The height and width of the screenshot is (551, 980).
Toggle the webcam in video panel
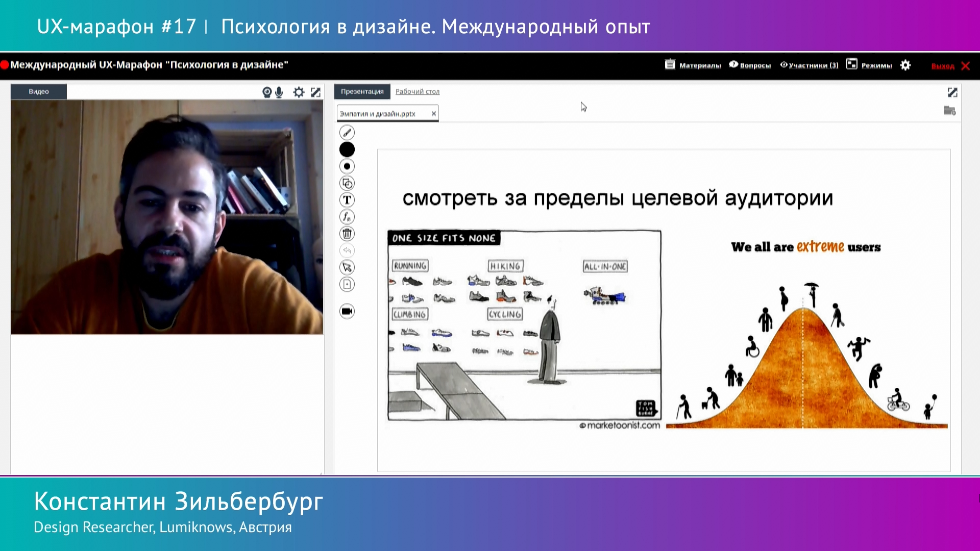[266, 92]
